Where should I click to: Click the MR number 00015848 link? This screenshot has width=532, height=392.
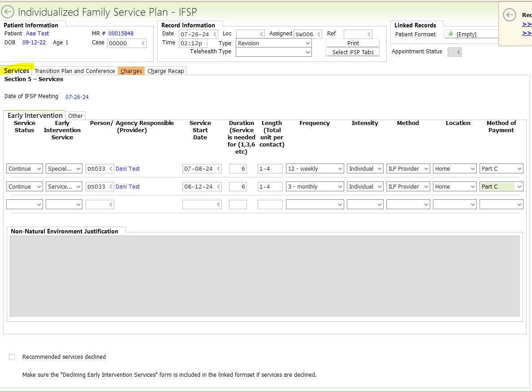pyautogui.click(x=121, y=34)
